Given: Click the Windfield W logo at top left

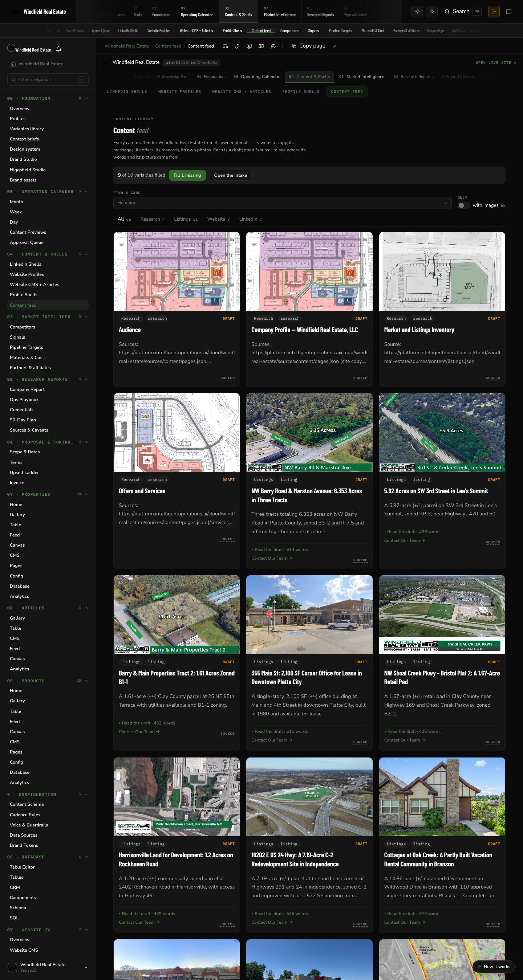Looking at the screenshot, I should (15, 12).
